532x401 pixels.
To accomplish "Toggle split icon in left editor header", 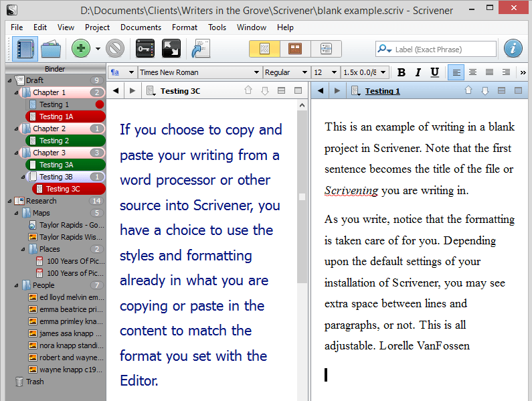I will (x=298, y=90).
